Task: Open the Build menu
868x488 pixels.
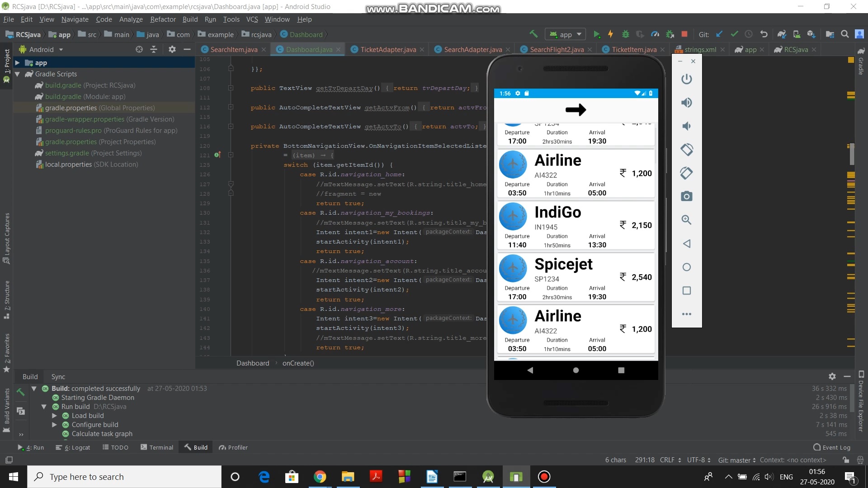Action: [x=190, y=19]
